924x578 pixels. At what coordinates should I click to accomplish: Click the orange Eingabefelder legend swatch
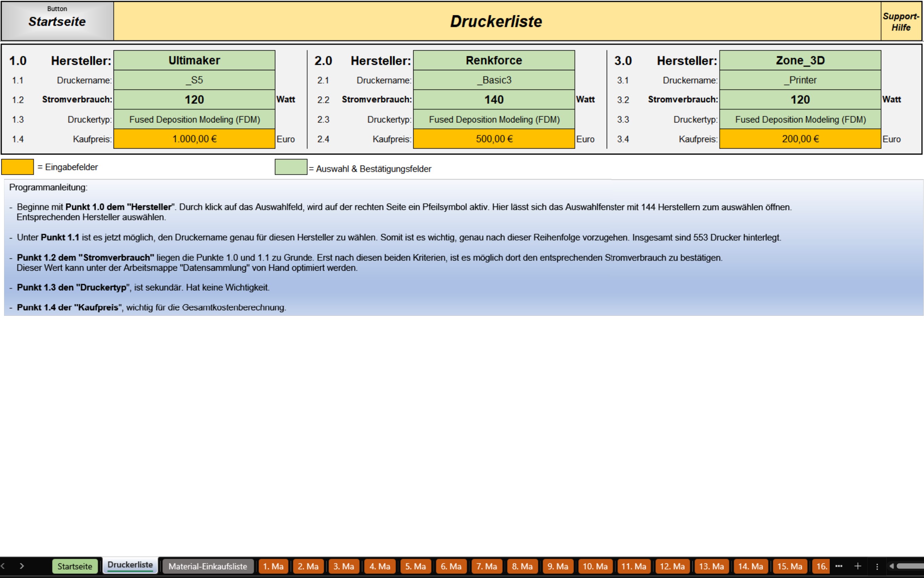coord(18,167)
